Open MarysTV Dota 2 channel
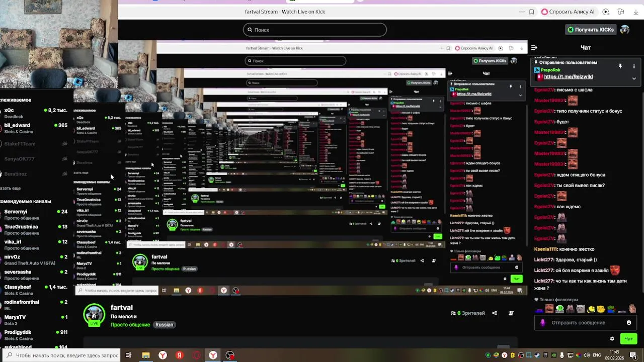Screen dimensions: 644x362 pos(34,320)
